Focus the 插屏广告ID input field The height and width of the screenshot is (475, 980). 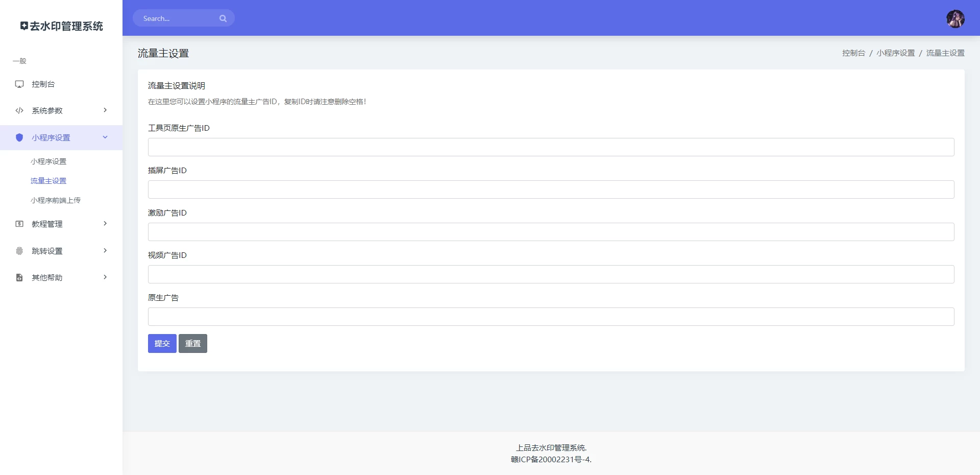coord(551,189)
